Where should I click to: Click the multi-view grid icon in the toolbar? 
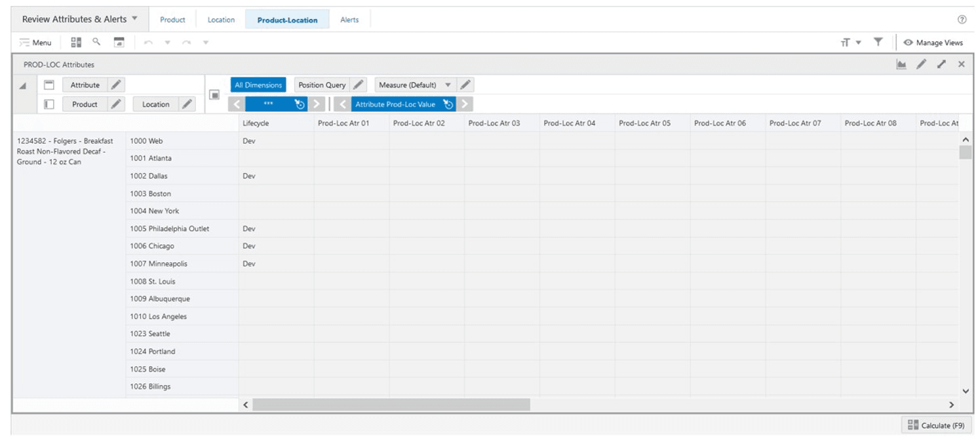[x=74, y=42]
